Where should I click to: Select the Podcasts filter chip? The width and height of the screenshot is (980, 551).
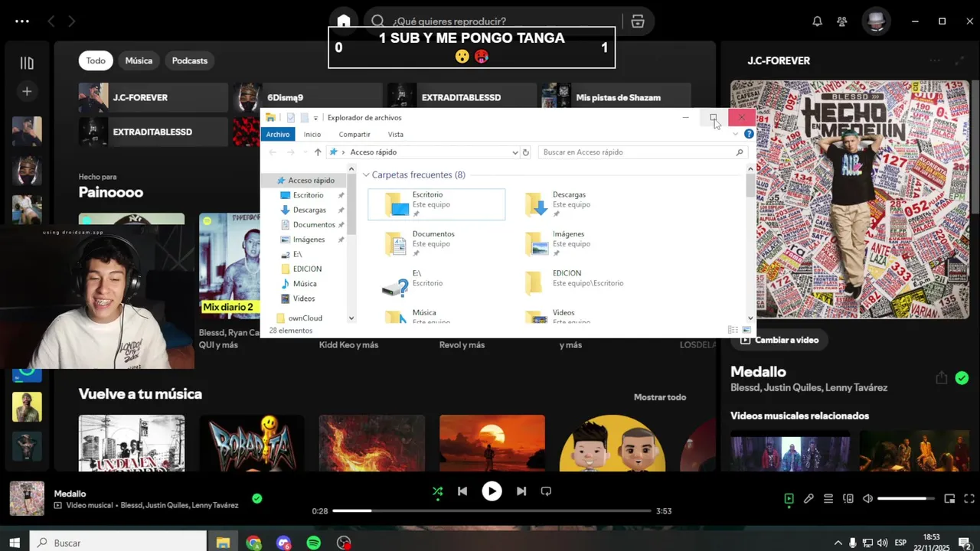[x=190, y=60]
